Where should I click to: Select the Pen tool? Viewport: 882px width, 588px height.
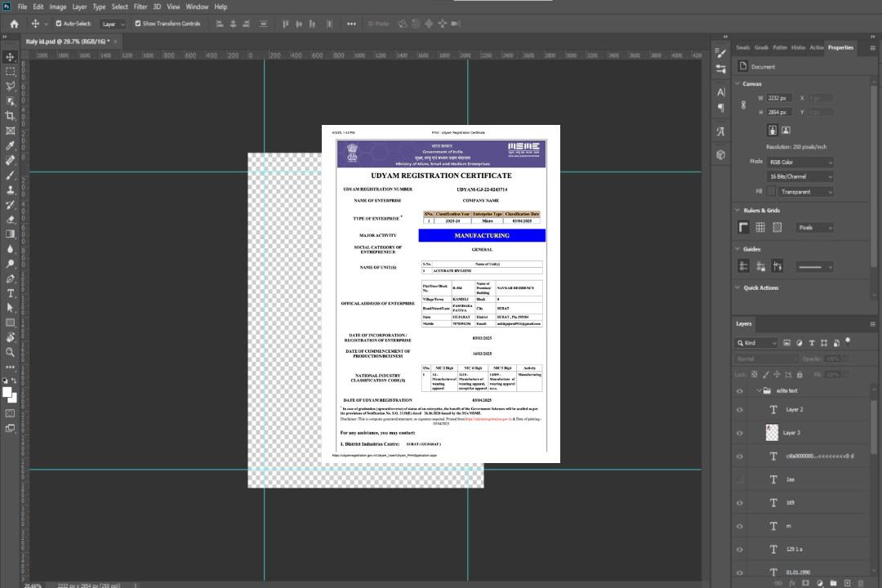10,278
